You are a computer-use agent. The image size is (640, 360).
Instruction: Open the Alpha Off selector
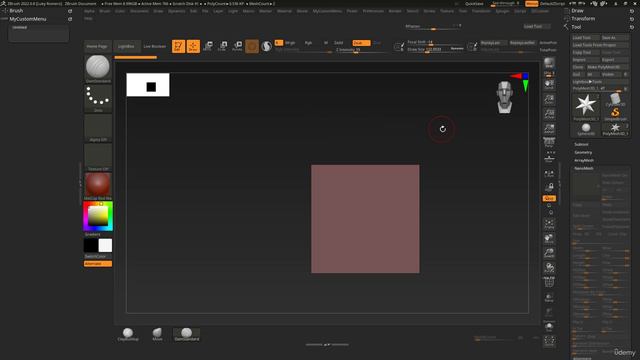point(98,128)
